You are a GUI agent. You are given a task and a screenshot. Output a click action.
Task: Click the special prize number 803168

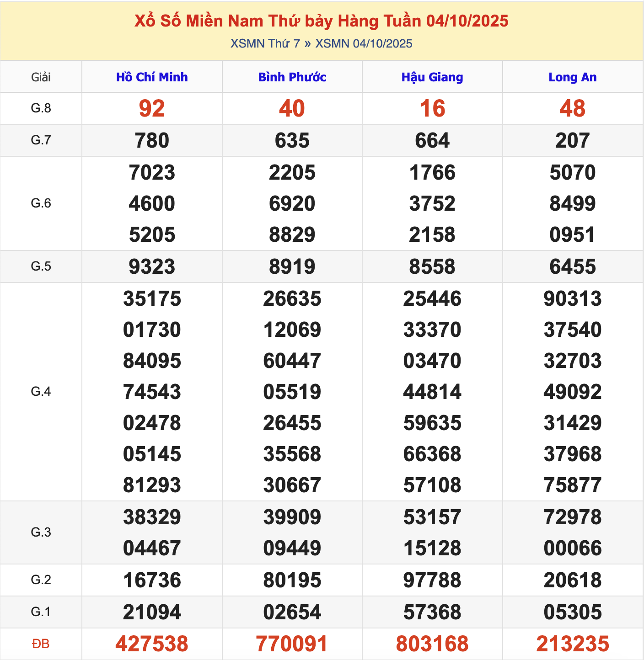432,644
